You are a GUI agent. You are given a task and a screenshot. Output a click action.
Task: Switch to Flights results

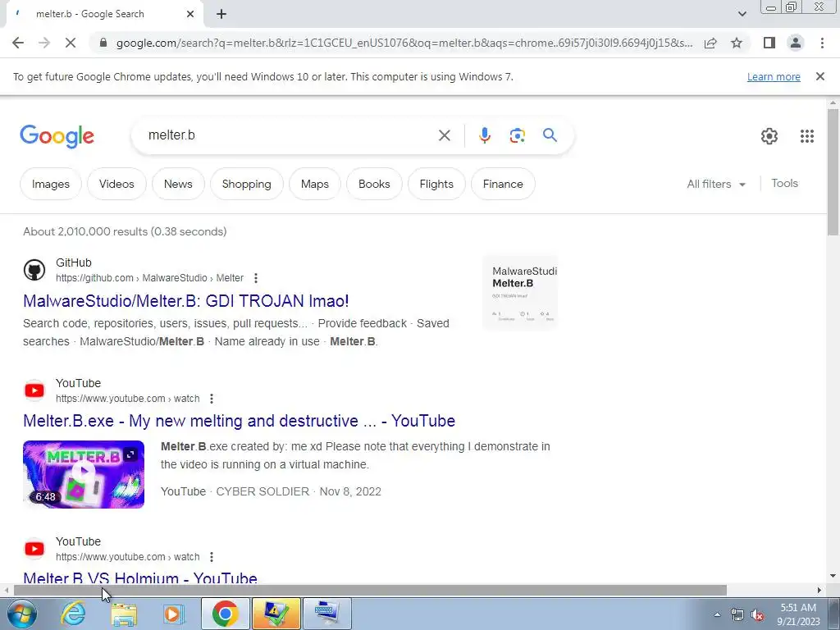point(436,184)
